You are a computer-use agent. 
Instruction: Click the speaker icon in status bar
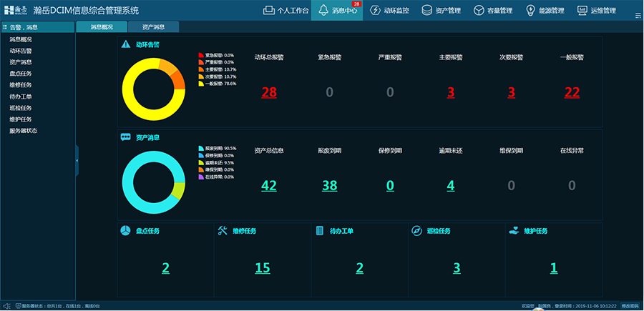tap(6, 306)
